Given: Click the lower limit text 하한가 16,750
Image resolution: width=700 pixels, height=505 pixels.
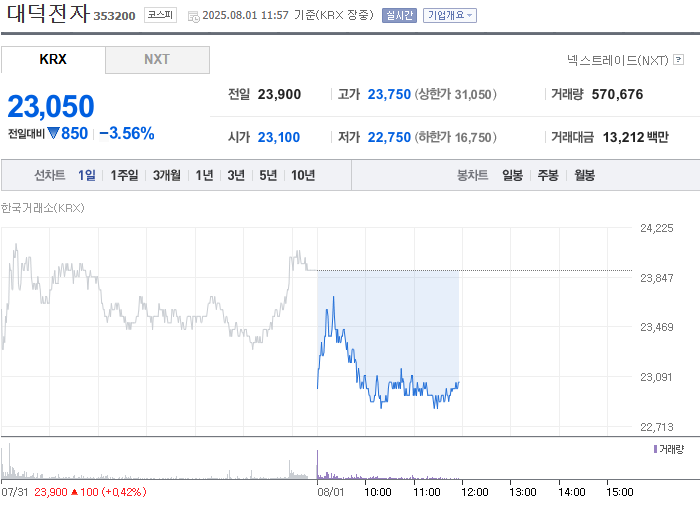Looking at the screenshot, I should 455,137.
